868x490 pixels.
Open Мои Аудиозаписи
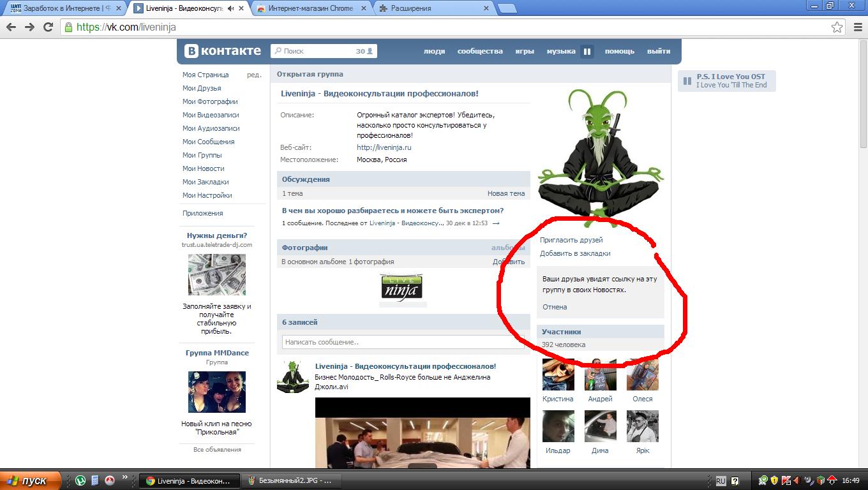point(211,128)
